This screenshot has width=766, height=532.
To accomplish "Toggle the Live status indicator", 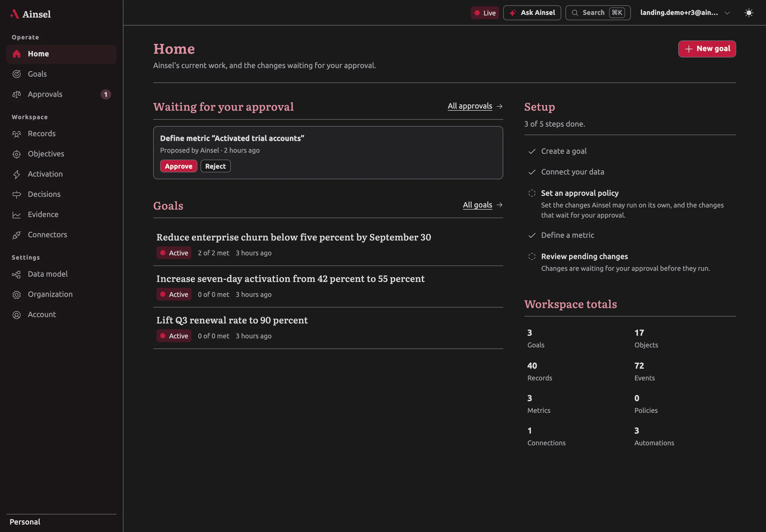I will pos(485,13).
